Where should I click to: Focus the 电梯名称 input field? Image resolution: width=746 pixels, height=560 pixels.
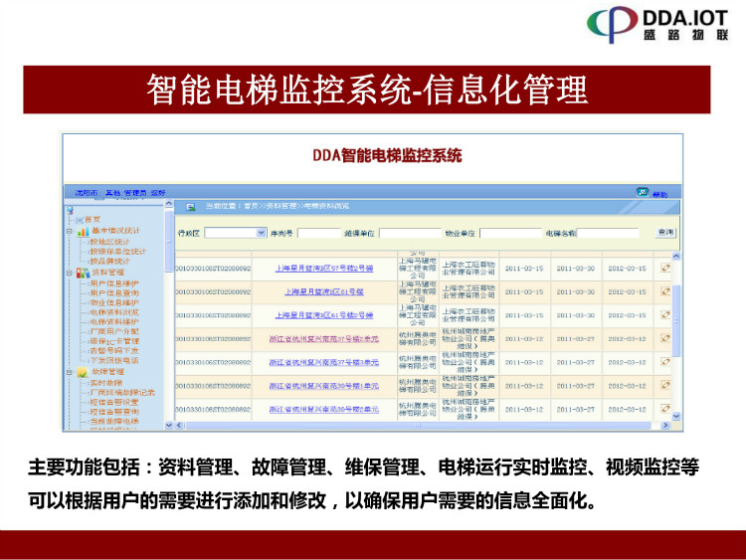click(608, 233)
